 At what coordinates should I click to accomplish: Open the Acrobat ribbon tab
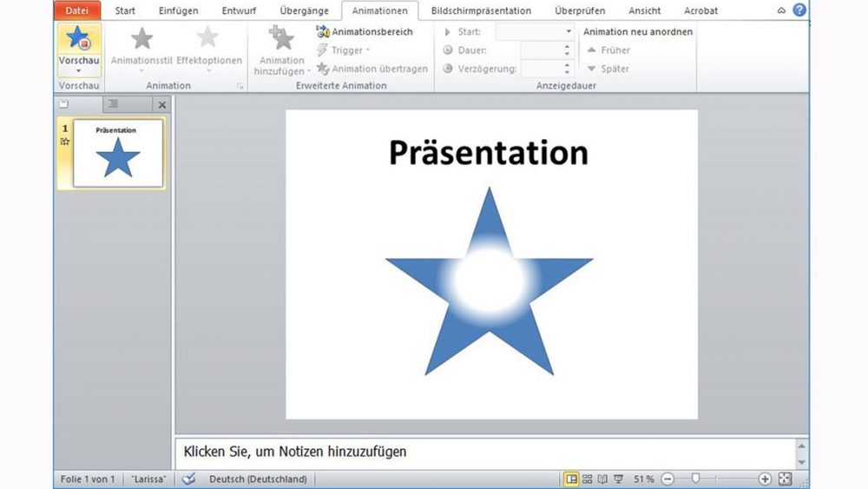(700, 10)
